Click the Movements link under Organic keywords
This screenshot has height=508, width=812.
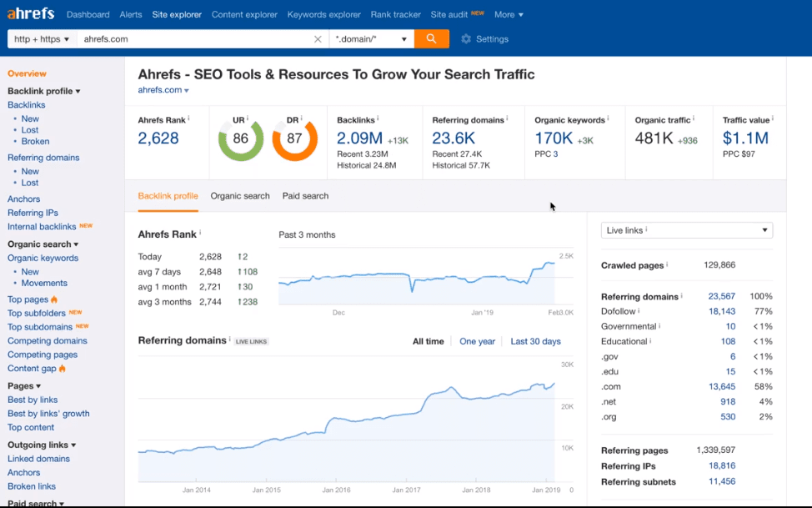pos(44,283)
